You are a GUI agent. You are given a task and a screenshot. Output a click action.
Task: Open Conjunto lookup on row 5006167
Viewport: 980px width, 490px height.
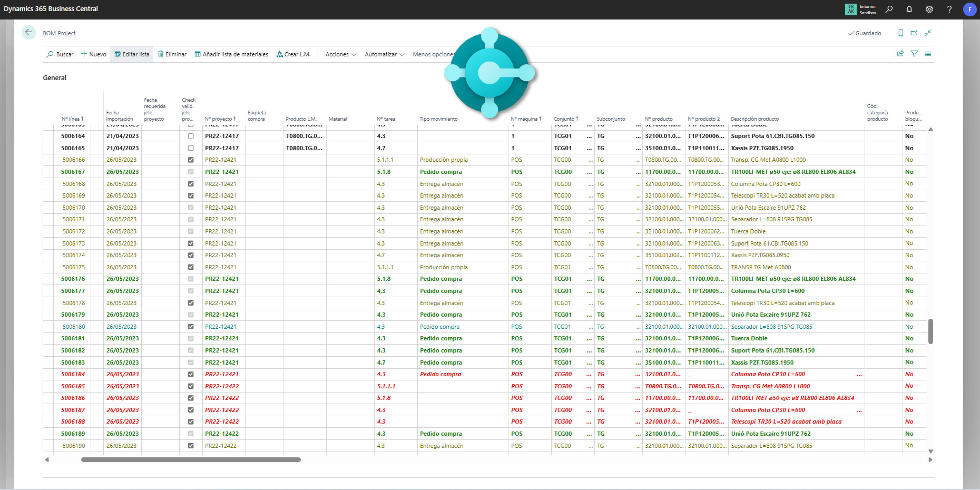[589, 172]
